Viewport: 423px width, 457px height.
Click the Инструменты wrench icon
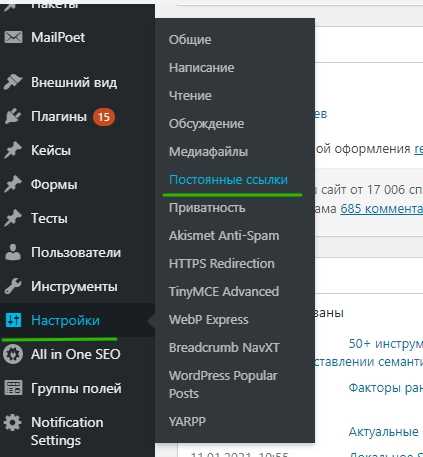point(13,286)
